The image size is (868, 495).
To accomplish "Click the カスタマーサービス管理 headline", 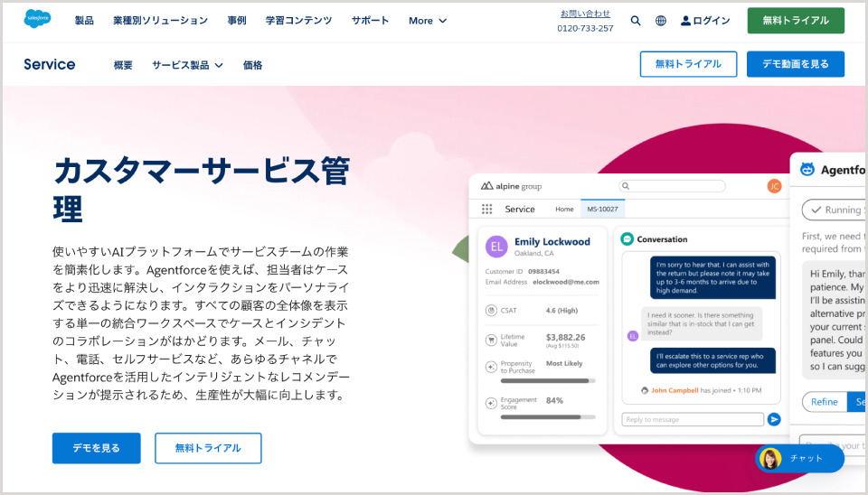I will pos(202,190).
